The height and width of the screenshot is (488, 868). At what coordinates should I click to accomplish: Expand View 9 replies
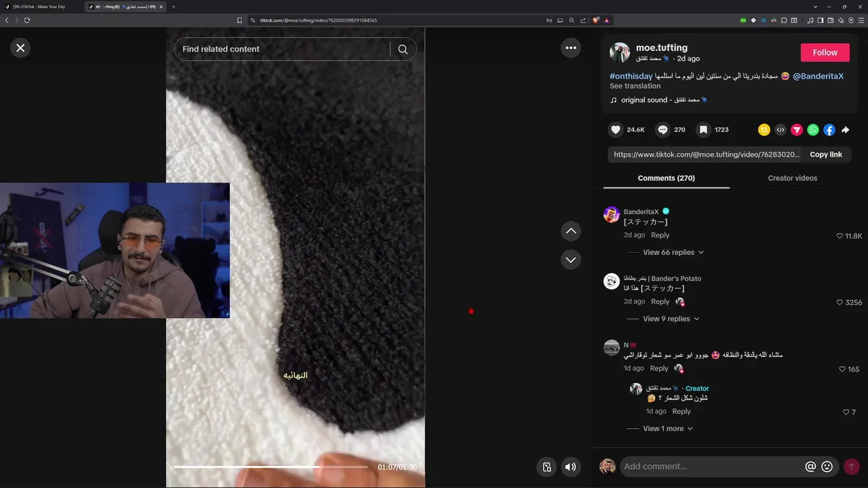point(671,319)
